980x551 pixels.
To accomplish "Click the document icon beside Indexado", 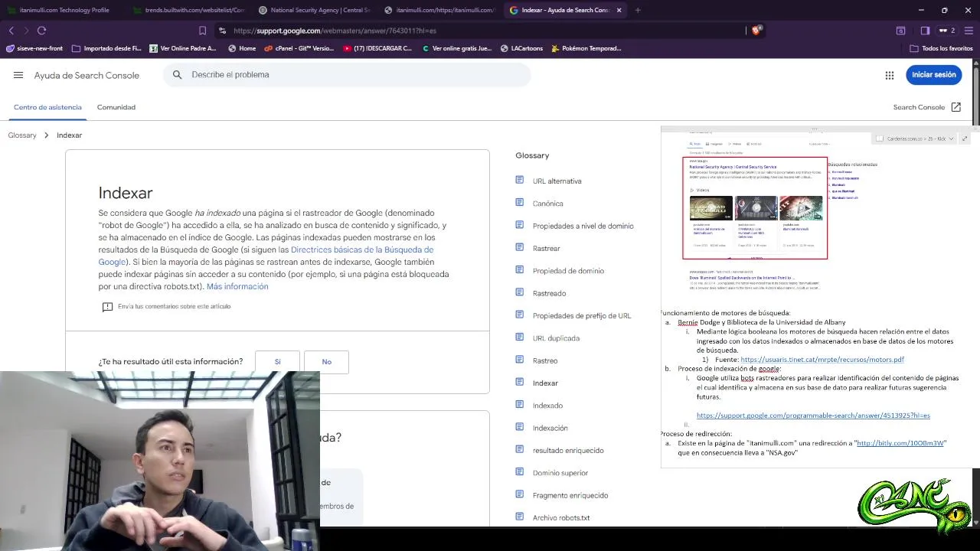I will (x=520, y=405).
